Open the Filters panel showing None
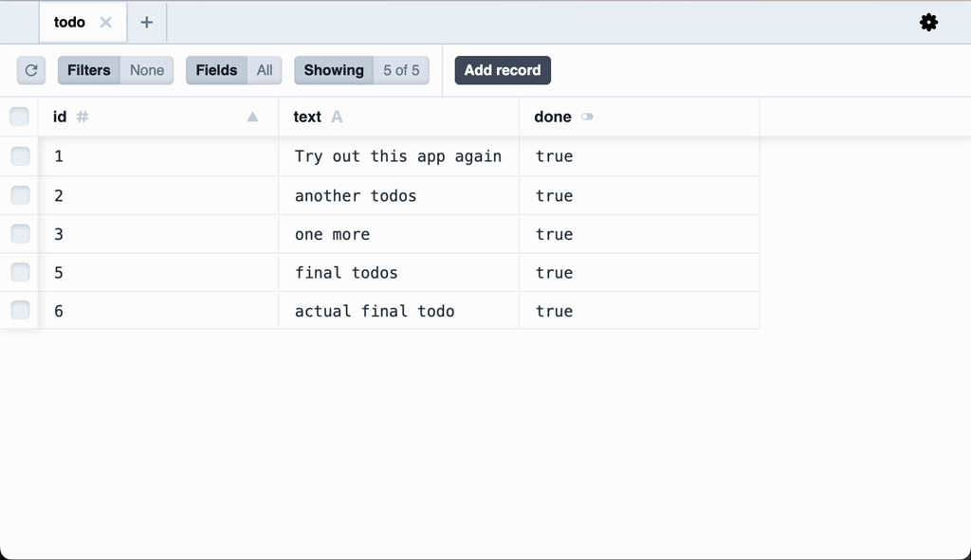Image resolution: width=971 pixels, height=560 pixels. coord(88,70)
